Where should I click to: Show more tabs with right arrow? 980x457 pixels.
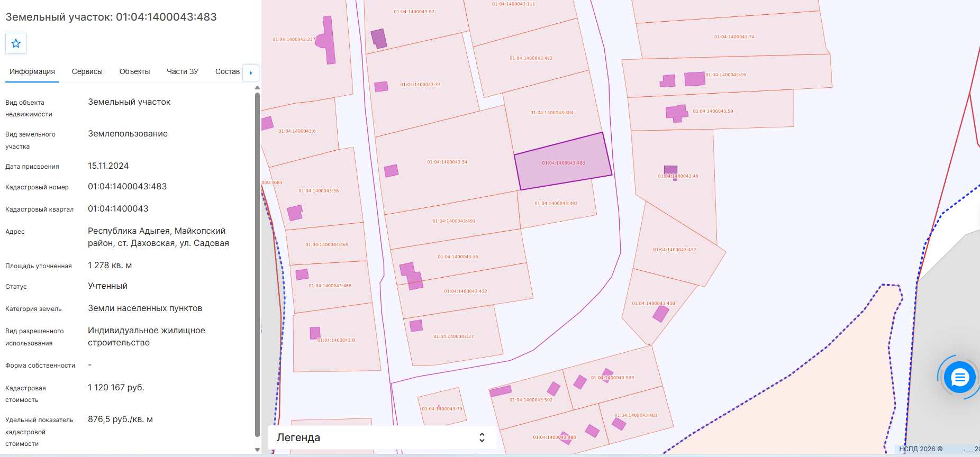251,72
